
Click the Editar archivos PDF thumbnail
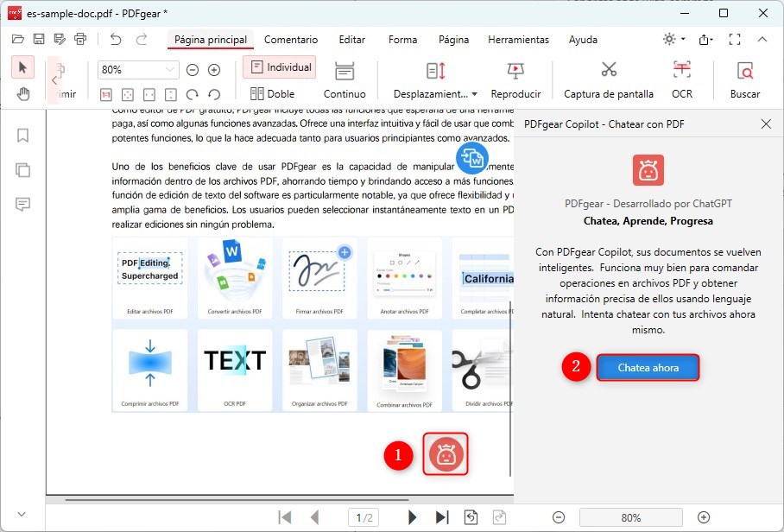point(150,277)
